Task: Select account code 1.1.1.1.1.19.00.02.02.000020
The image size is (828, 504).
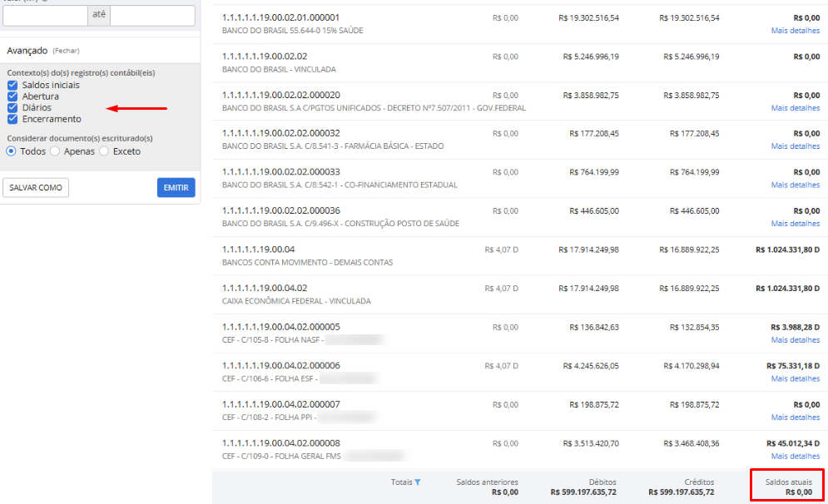Action: [281, 95]
